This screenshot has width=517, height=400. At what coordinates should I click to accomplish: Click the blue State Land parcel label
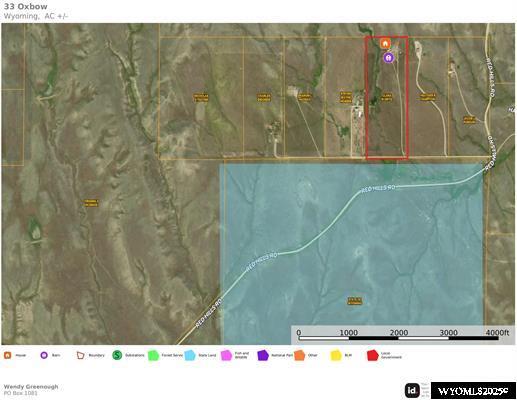[355, 301]
